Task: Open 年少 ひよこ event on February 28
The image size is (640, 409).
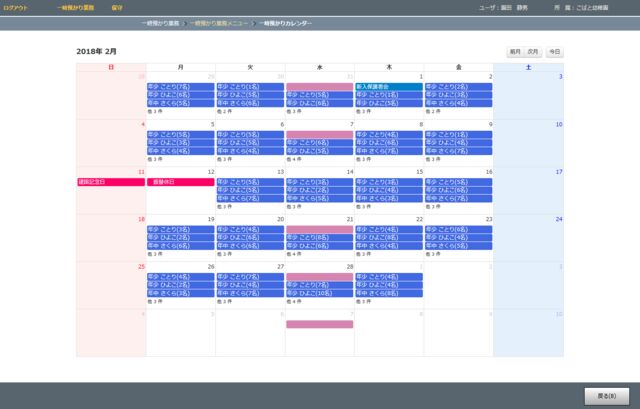Action: coord(320,293)
